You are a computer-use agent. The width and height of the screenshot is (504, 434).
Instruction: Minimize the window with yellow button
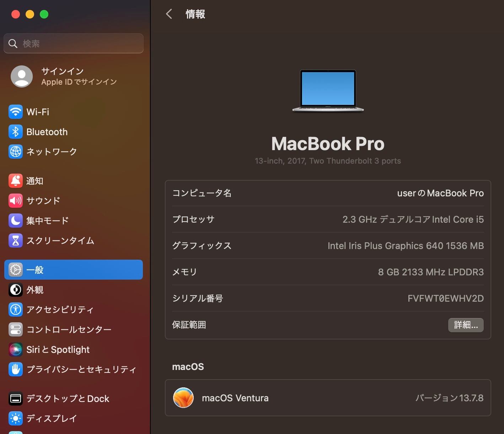click(x=30, y=14)
